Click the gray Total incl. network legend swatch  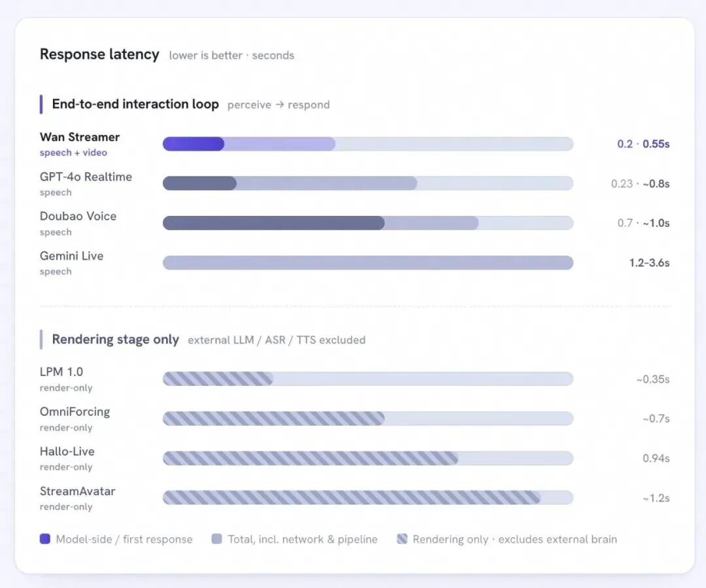216,539
